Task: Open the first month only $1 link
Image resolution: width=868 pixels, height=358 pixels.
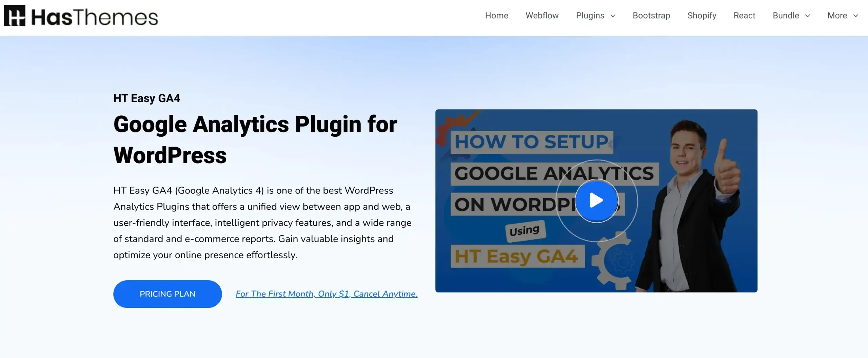Action: click(x=326, y=294)
